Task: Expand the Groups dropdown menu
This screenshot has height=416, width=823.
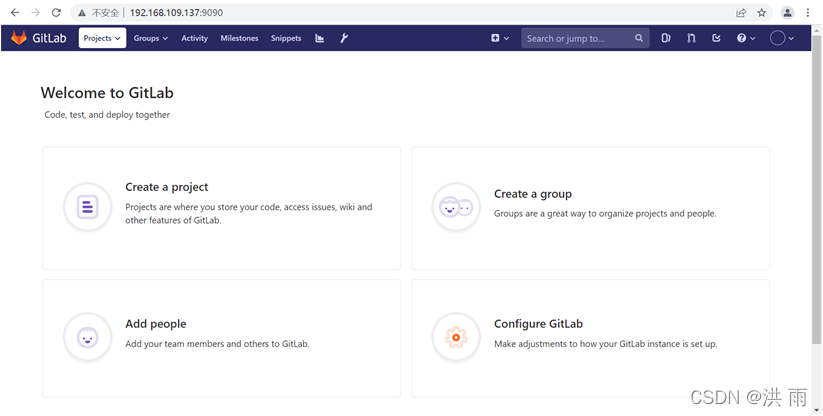Action: point(151,38)
